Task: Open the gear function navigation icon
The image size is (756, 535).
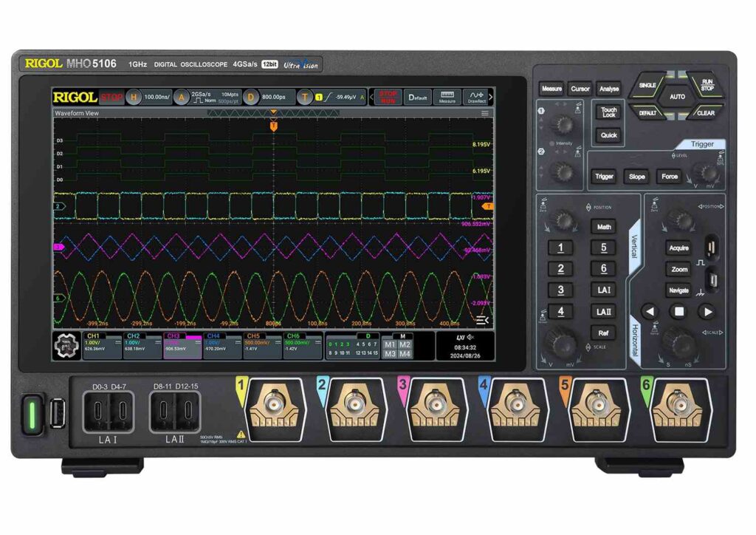Action: [x=66, y=345]
